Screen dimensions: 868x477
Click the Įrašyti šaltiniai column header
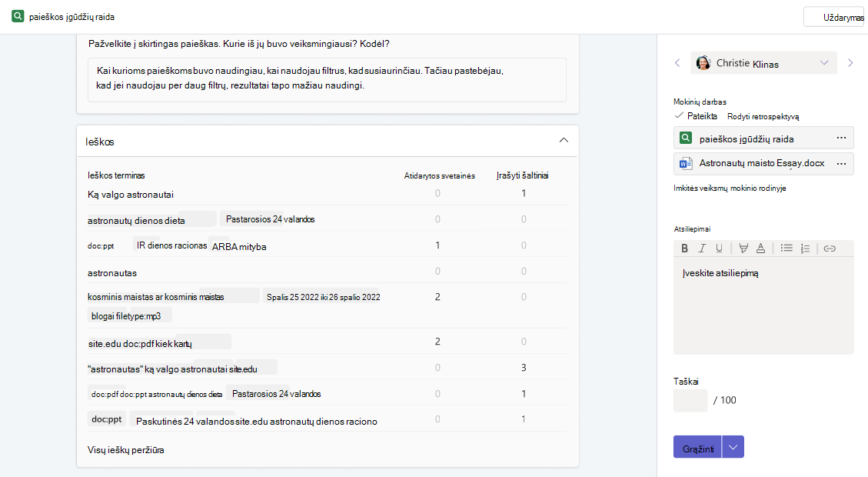click(523, 175)
